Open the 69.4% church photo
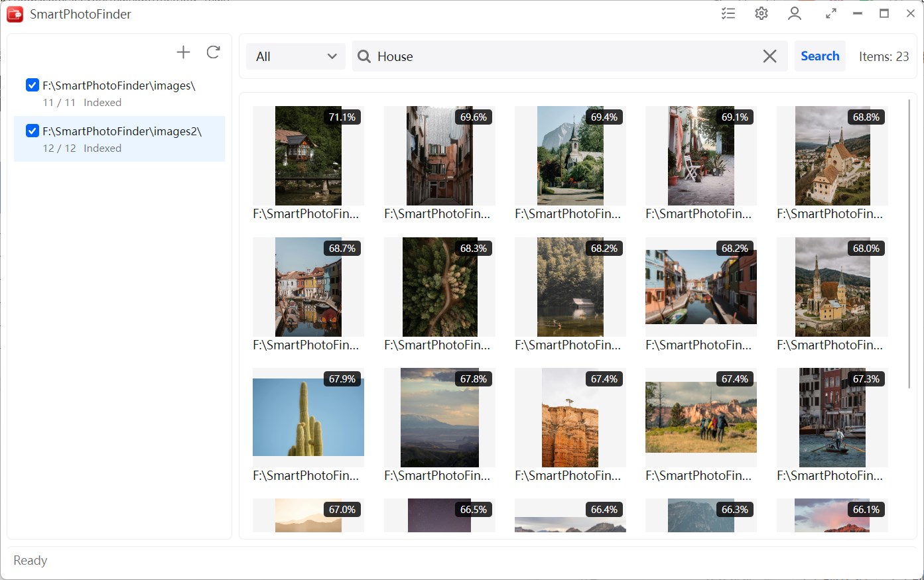The image size is (924, 580). pyautogui.click(x=570, y=156)
